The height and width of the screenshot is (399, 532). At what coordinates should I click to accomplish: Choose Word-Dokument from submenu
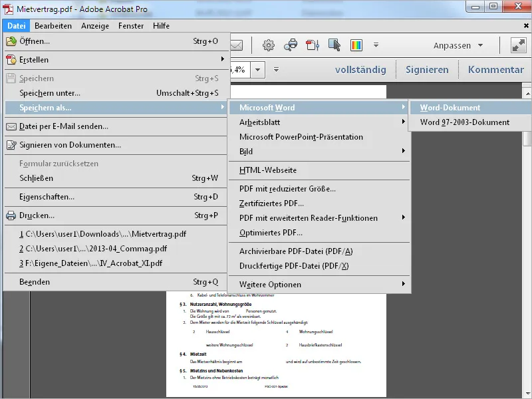(471, 108)
